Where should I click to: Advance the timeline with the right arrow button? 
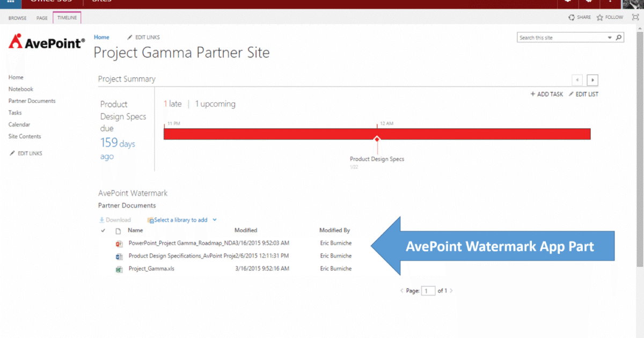click(x=592, y=79)
